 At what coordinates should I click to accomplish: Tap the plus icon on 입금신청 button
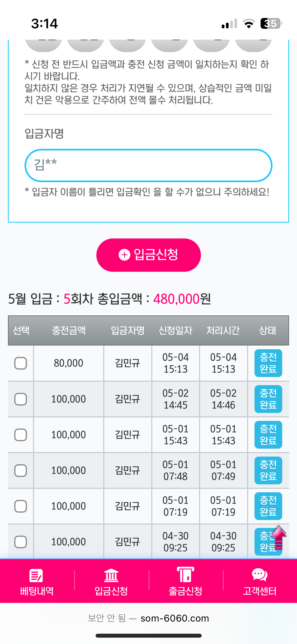(x=124, y=255)
